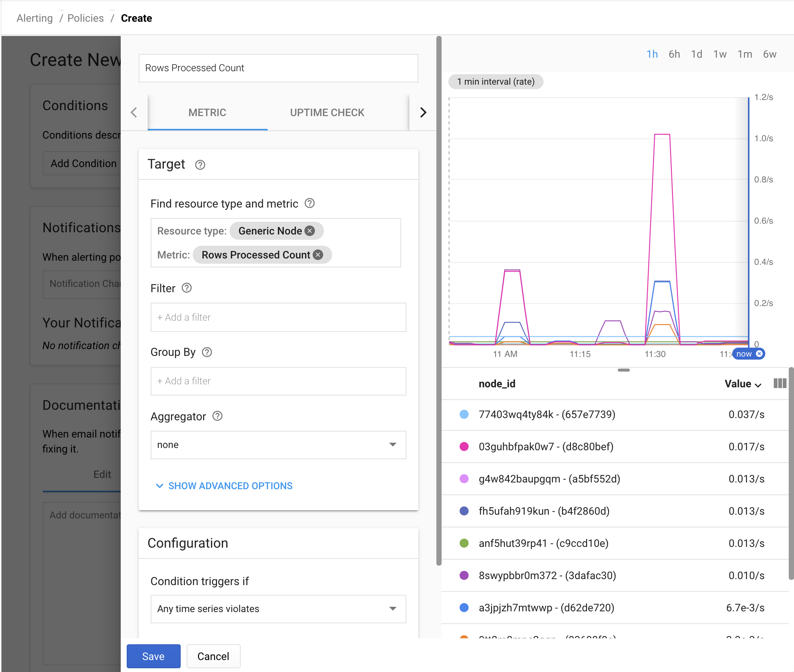Click the Add a filter input field
Viewport: 794px width, 672px height.
point(277,317)
